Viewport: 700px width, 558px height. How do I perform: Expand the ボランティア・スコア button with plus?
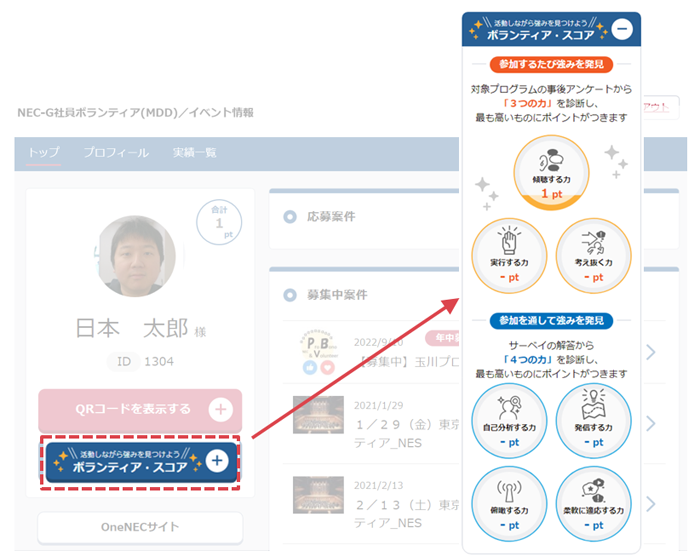point(218,461)
